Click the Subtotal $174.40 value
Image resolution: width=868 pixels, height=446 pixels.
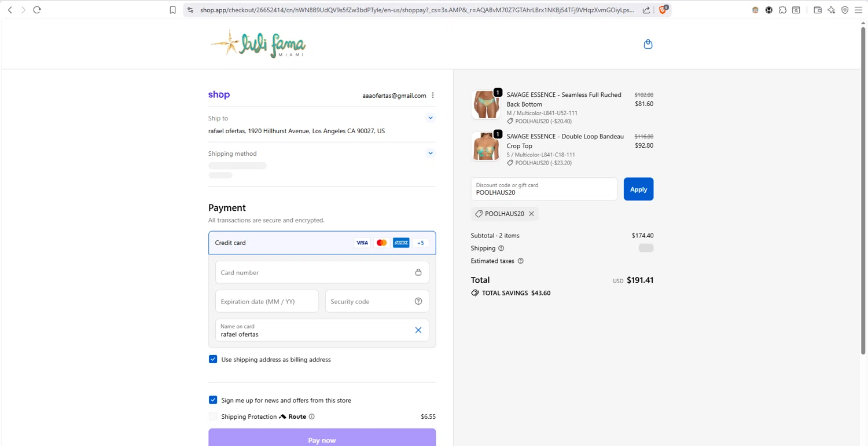(x=642, y=236)
